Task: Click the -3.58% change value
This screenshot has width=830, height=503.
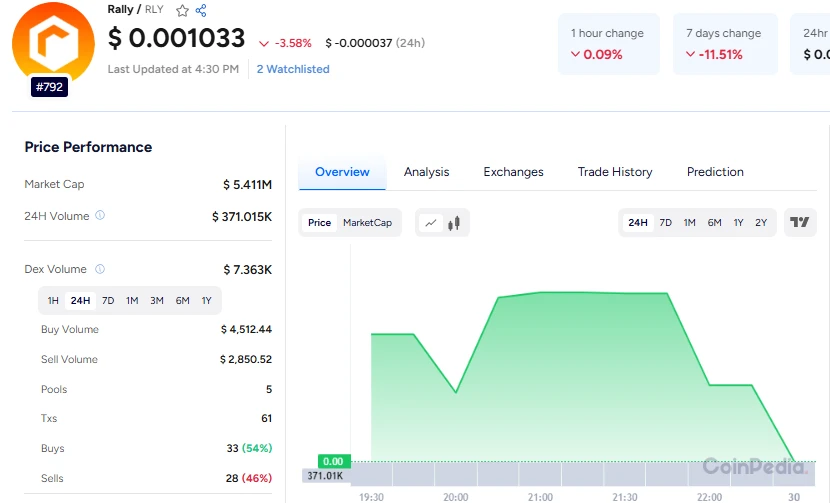Action: click(x=293, y=43)
